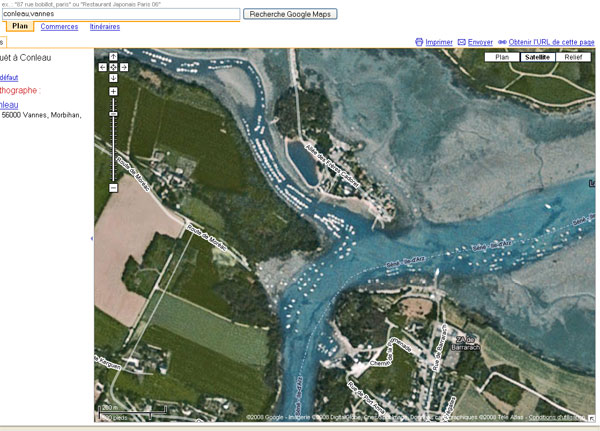This screenshot has width=600, height=431.
Task: Focus the search field containing conleau,vannes
Action: click(120, 14)
